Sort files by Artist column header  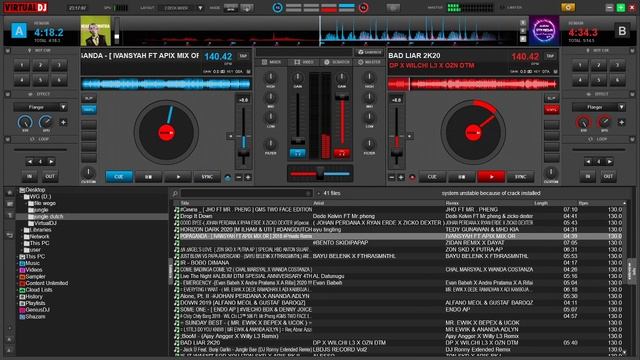click(318, 203)
